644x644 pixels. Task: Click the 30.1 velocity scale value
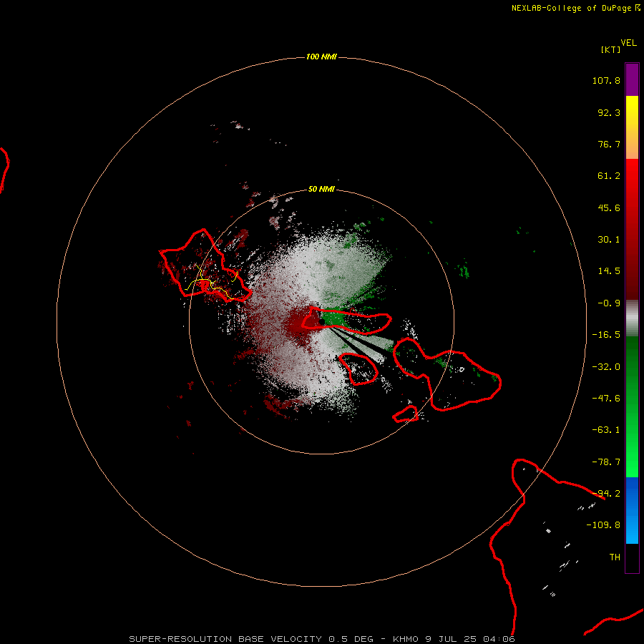tap(609, 240)
